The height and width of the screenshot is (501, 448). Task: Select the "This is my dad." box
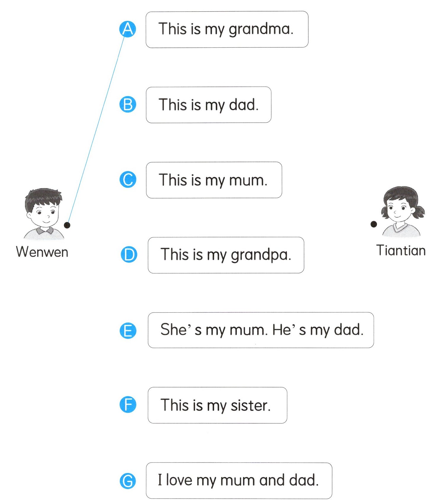208,105
